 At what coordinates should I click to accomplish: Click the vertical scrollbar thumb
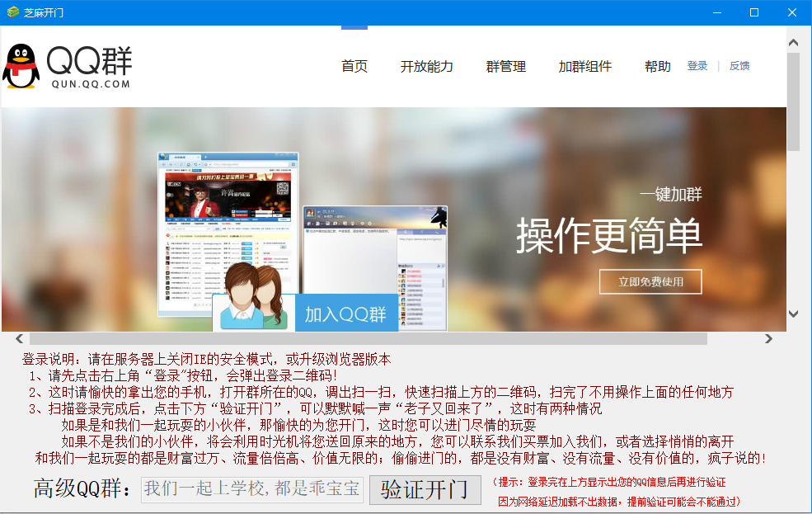pyautogui.click(x=793, y=101)
